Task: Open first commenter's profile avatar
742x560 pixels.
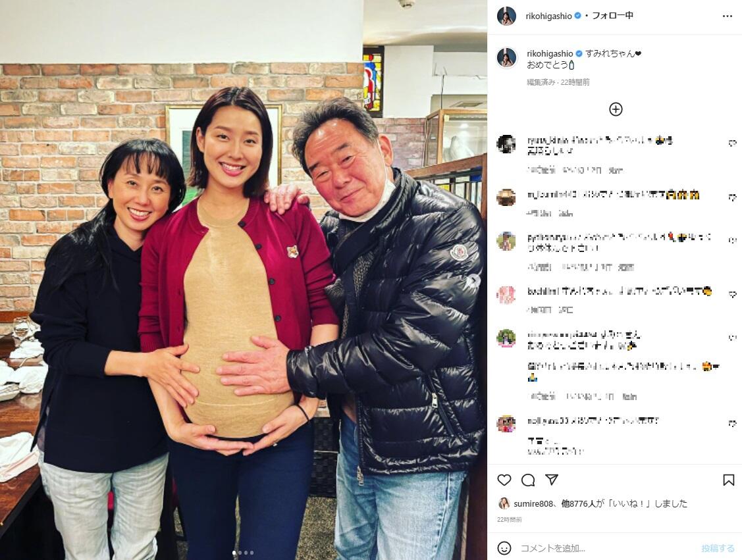Action: click(506, 143)
